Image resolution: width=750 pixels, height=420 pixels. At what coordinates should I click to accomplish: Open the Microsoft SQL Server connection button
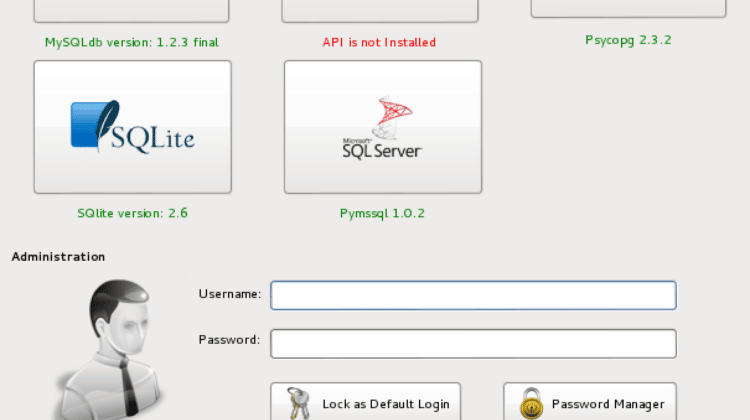pyautogui.click(x=383, y=127)
